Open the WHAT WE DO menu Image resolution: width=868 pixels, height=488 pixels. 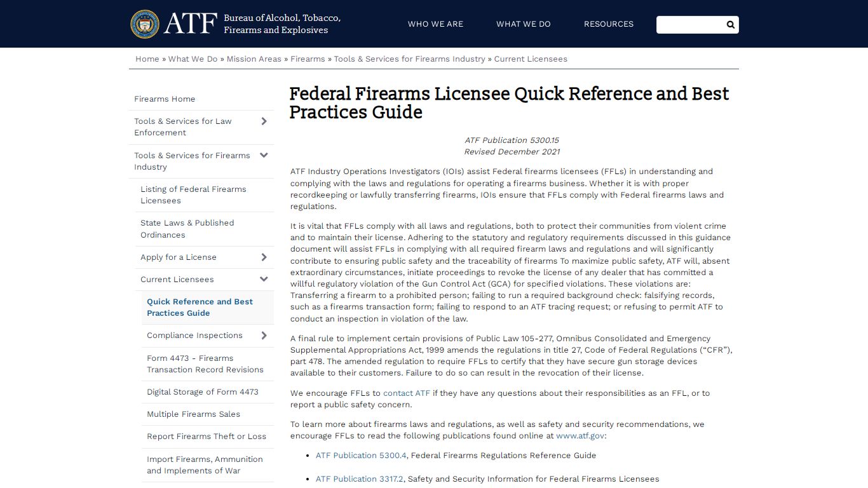click(x=524, y=24)
